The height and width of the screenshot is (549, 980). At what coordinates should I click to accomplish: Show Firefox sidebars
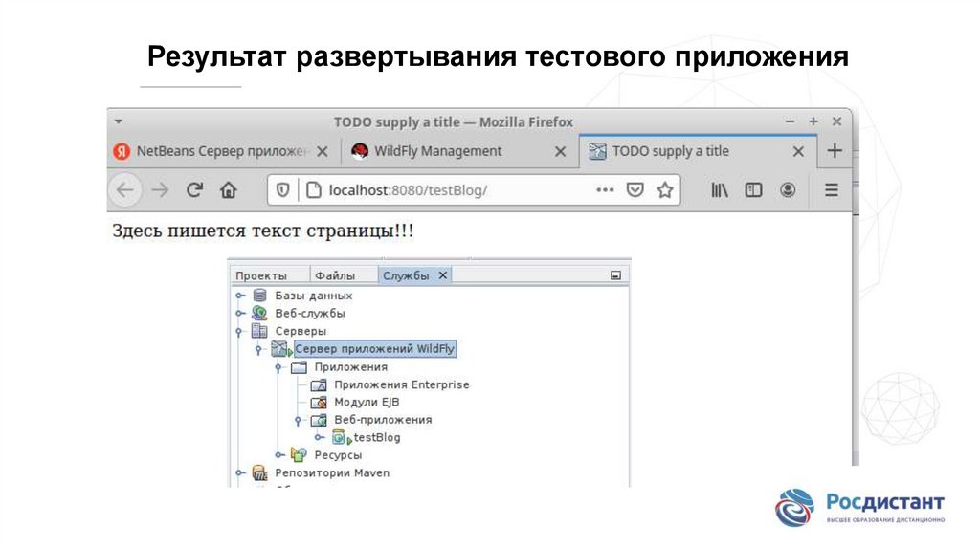(753, 190)
